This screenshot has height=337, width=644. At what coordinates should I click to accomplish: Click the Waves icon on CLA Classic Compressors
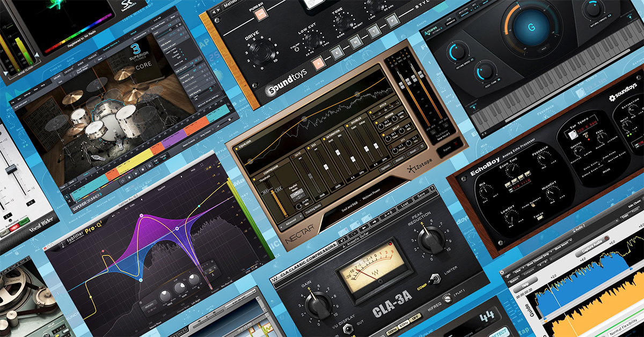coord(275,279)
